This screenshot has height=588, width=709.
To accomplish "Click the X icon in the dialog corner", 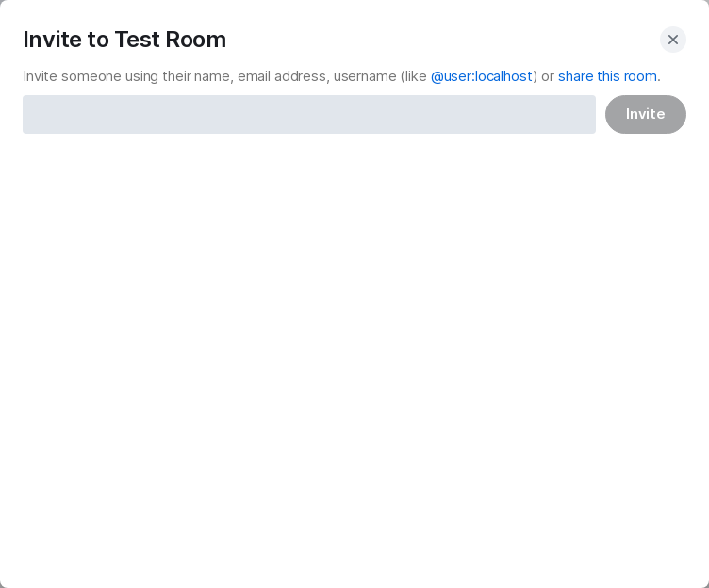I will (x=672, y=40).
